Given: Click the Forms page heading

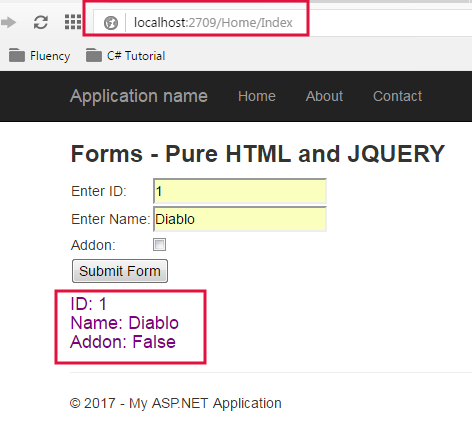Looking at the screenshot, I should (x=258, y=154).
